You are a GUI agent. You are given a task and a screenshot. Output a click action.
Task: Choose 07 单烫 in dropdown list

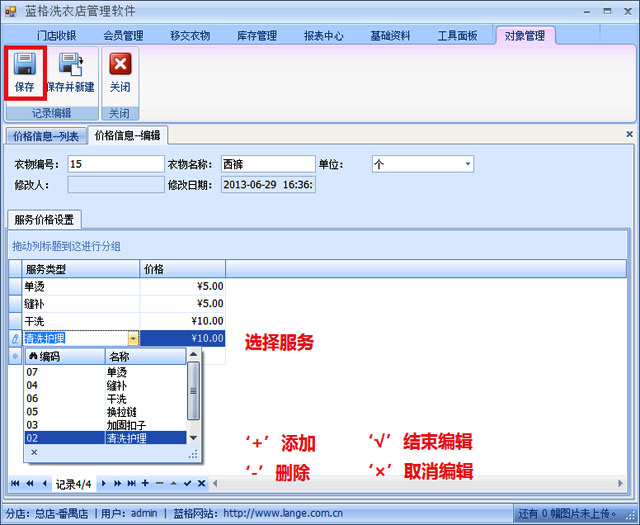(x=106, y=372)
